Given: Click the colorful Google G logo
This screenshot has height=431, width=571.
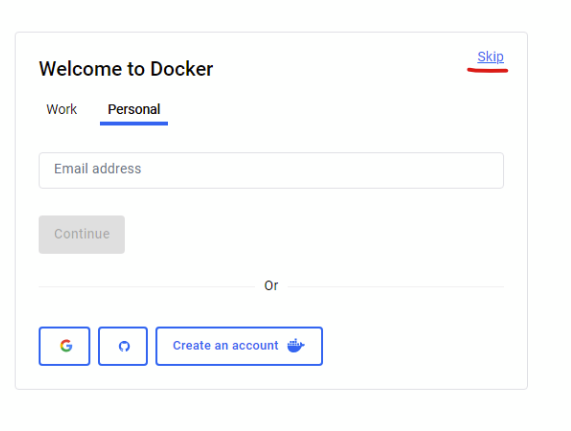Looking at the screenshot, I should (x=66, y=345).
